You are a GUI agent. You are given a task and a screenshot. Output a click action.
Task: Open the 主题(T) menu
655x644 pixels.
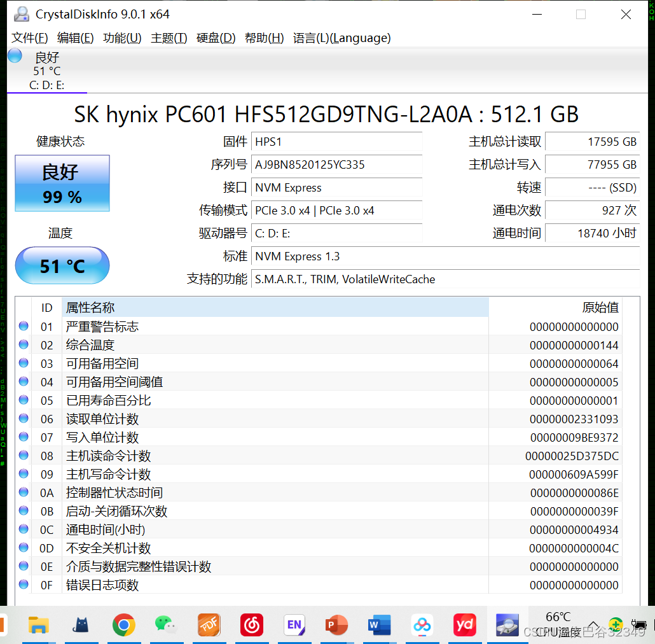(169, 38)
